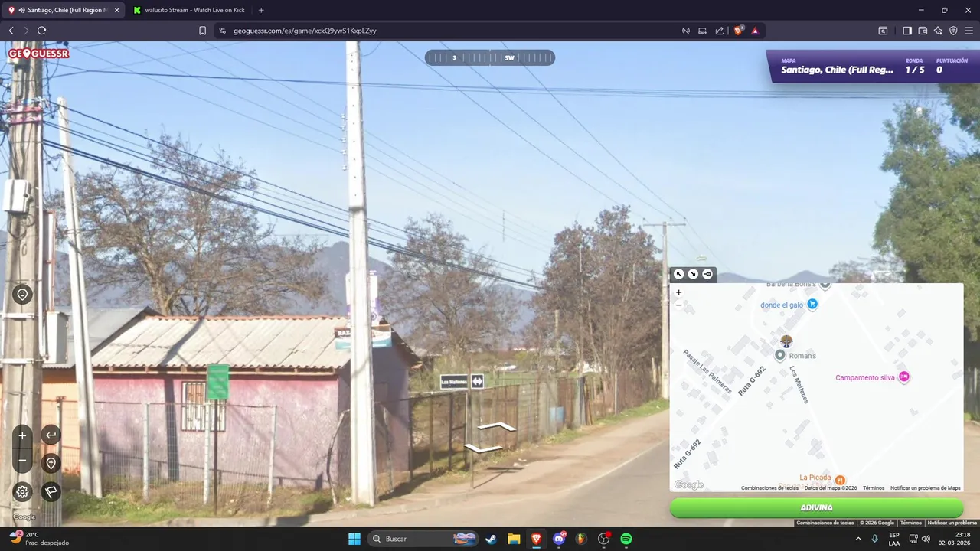Screen dimensions: 980x551
Task: Click the ADIVINA guess button
Action: (x=816, y=507)
